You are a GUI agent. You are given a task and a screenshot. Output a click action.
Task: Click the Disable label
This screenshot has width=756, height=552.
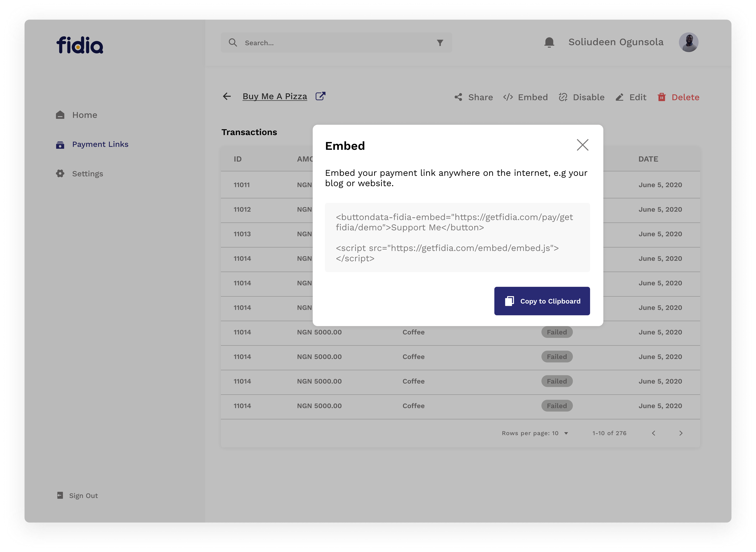point(589,97)
